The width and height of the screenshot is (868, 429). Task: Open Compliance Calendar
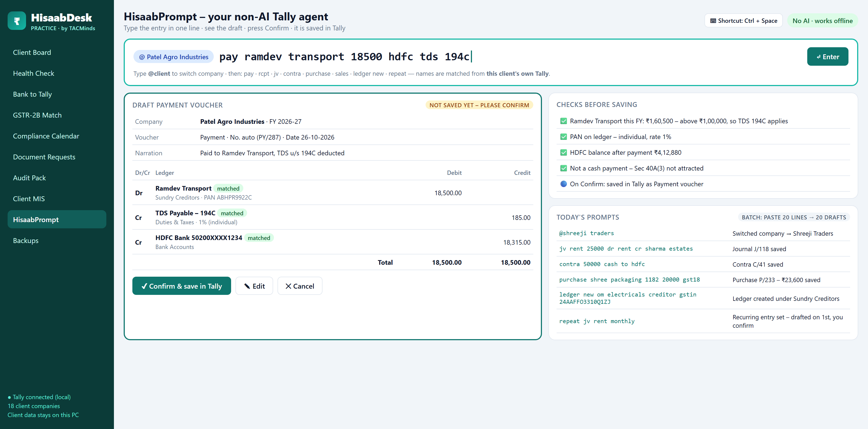57,136
